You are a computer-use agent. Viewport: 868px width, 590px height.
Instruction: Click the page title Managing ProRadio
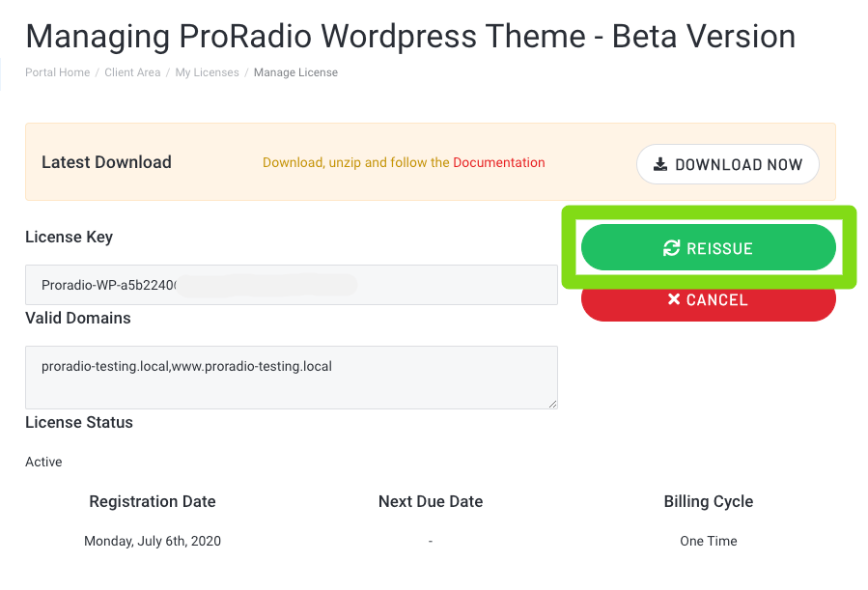click(410, 37)
